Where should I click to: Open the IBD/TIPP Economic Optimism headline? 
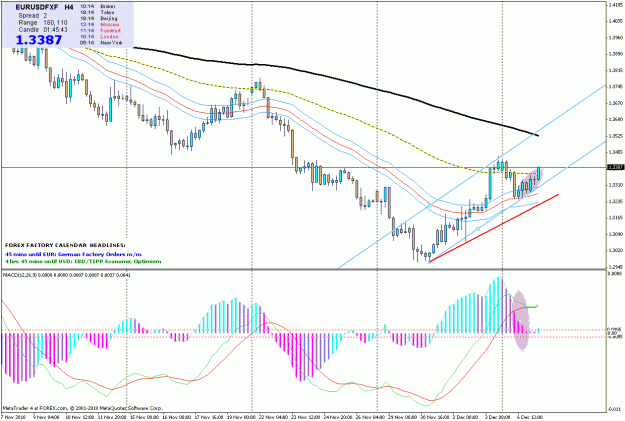coord(83,262)
